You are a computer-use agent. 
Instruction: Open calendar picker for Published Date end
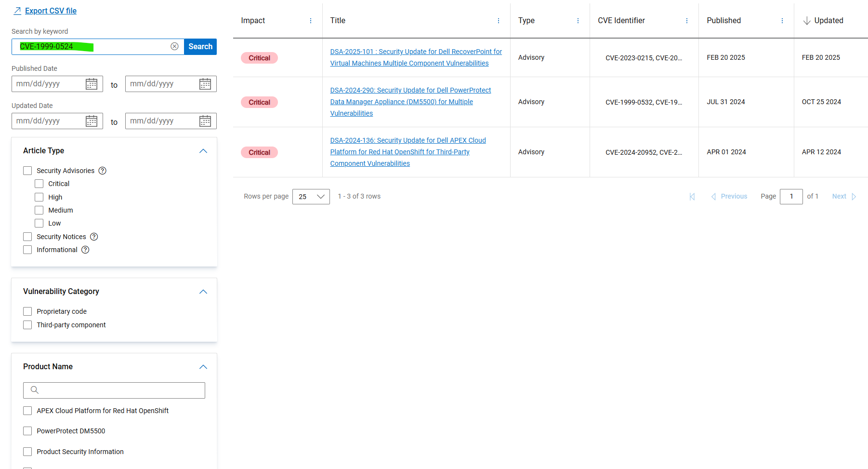click(x=205, y=84)
